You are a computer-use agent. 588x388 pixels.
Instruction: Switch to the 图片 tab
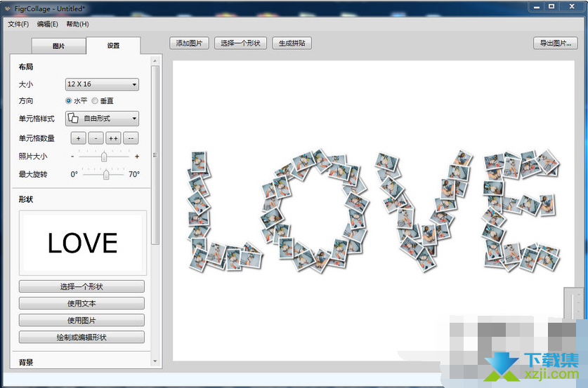point(58,46)
